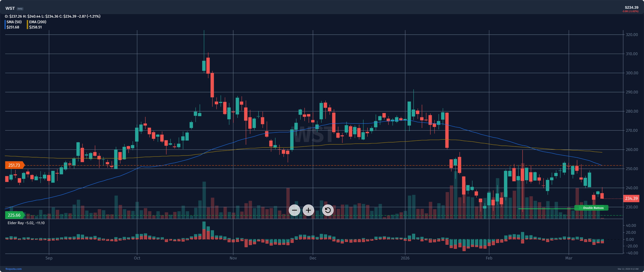Click the WST ticker symbol title
This screenshot has height=272, width=644.
10,8
